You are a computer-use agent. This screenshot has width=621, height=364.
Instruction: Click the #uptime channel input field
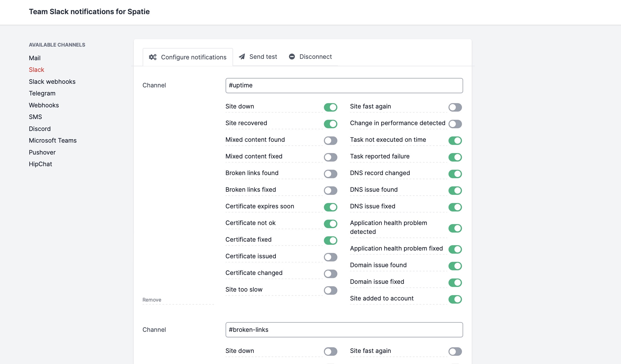[344, 85]
